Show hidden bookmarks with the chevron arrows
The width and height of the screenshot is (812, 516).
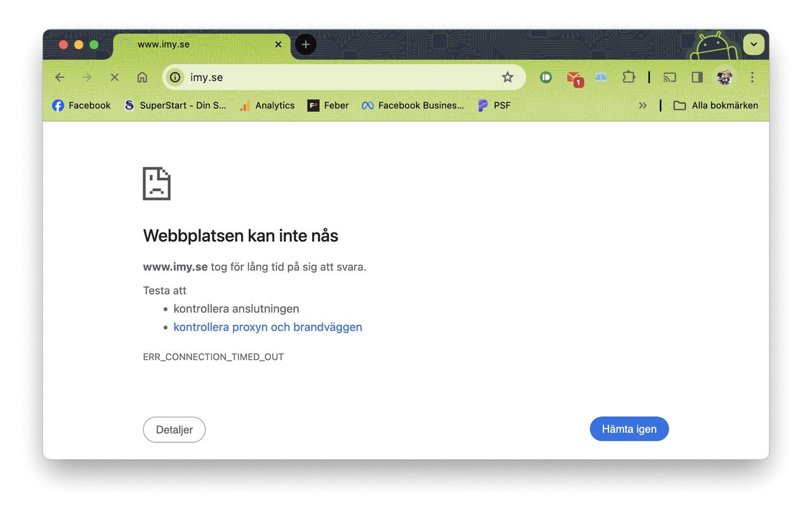(643, 105)
